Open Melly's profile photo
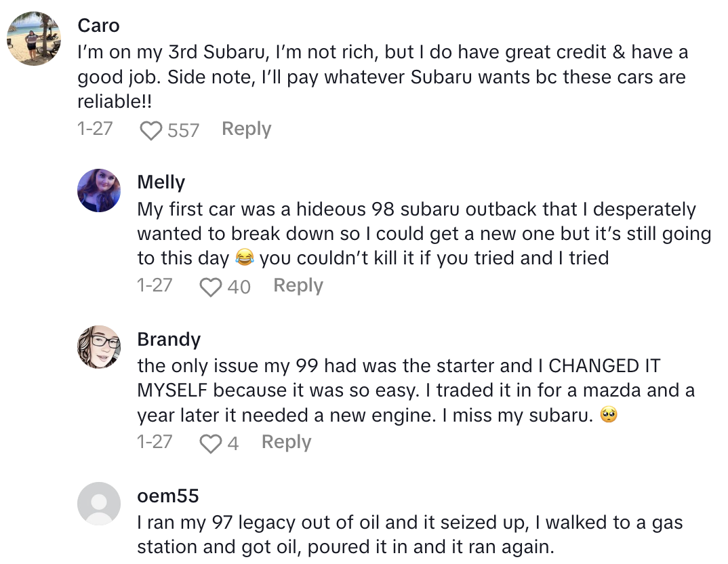 [99, 190]
